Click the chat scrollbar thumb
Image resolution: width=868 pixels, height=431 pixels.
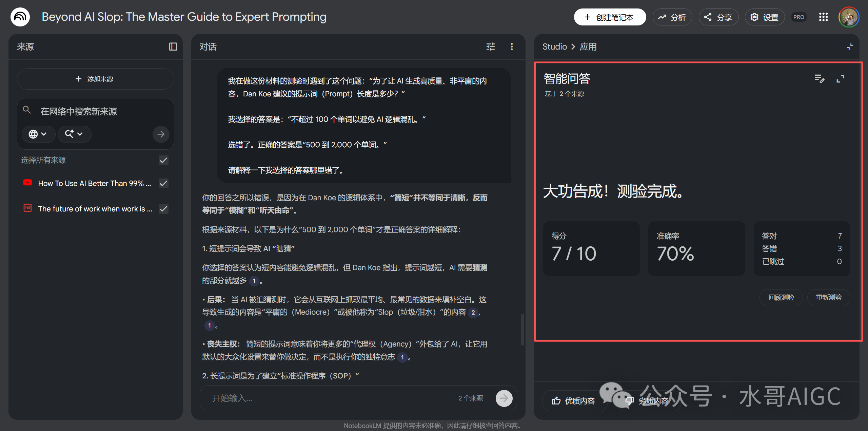point(522,329)
